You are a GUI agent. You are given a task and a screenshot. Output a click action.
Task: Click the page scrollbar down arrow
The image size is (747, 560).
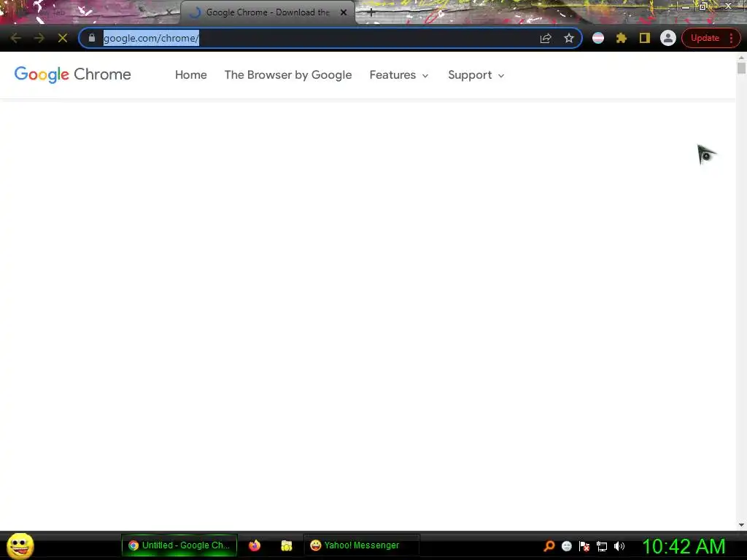741,525
